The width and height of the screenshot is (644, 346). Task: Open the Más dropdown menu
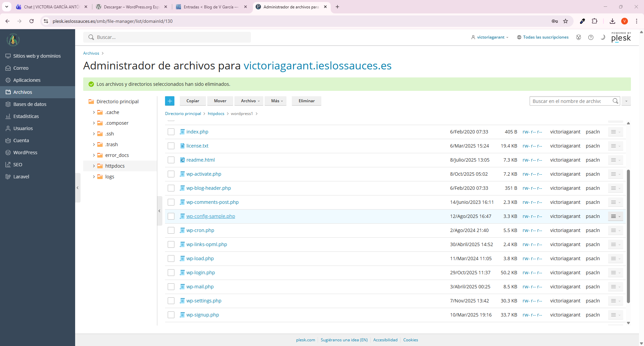tap(277, 101)
